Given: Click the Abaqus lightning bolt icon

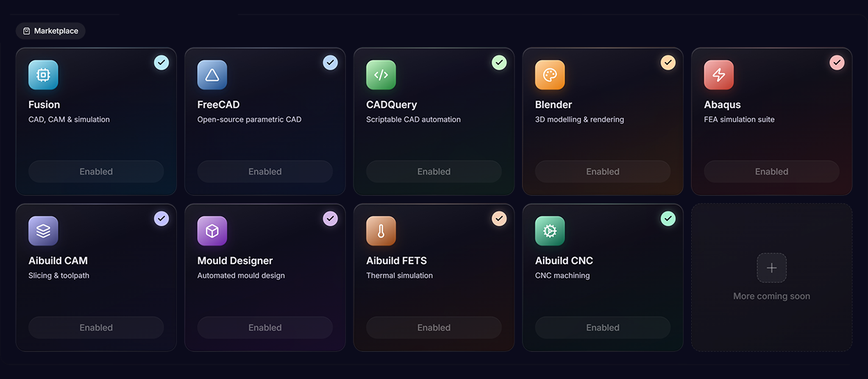Looking at the screenshot, I should point(719,75).
